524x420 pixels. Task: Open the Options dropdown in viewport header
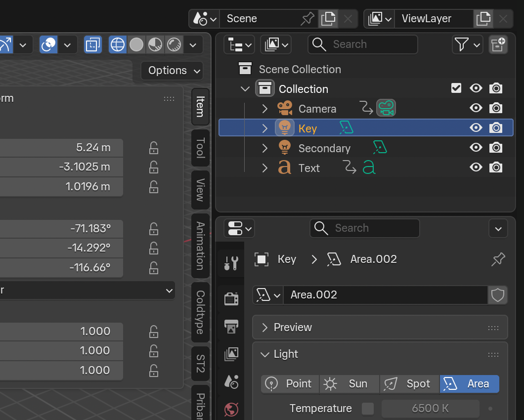click(x=172, y=71)
